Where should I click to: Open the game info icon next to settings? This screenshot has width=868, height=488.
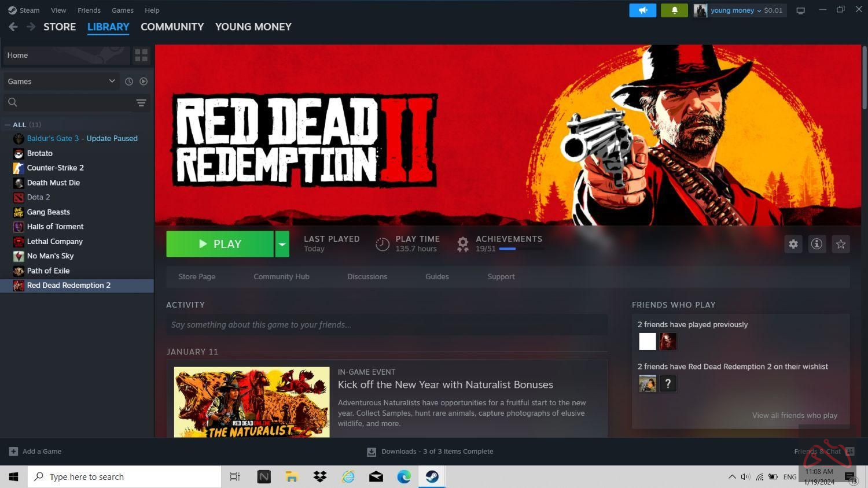[x=816, y=243]
